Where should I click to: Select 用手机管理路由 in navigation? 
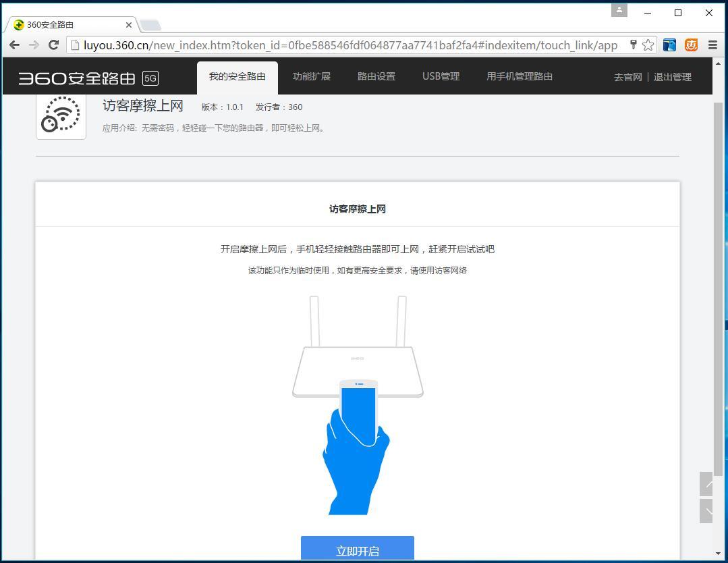tap(518, 76)
